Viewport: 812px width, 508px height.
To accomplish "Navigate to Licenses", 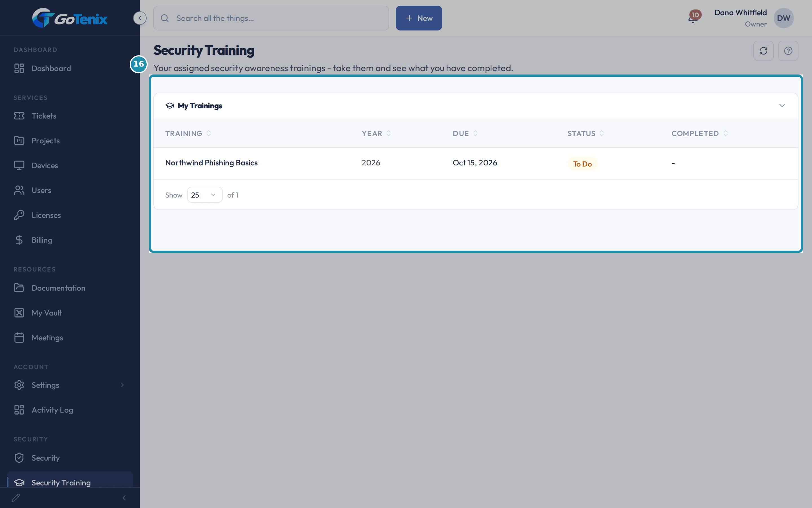I will (70, 215).
